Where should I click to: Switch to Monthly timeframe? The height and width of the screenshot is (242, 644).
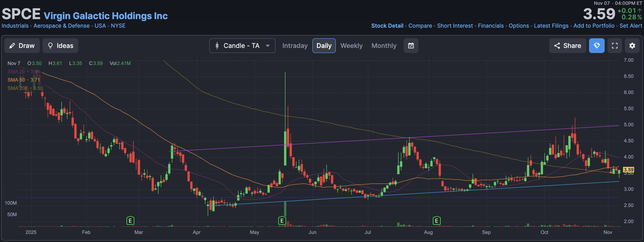[384, 46]
